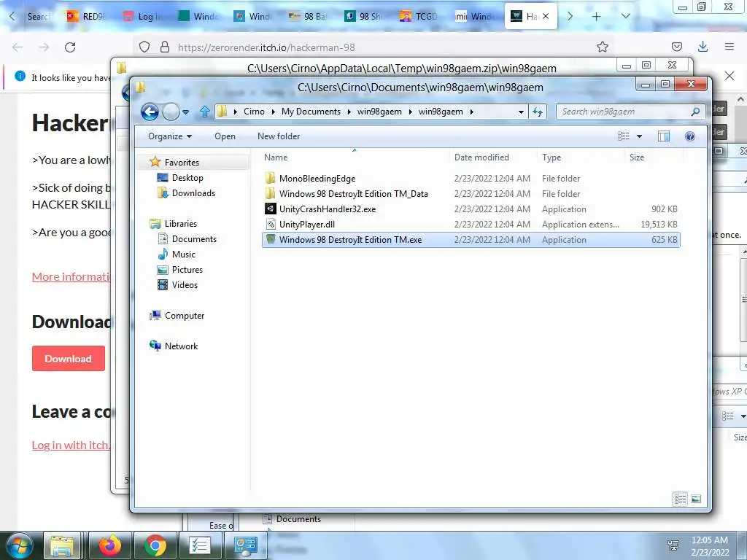Save page to Pocket icon
The width and height of the screenshot is (747, 560).
pos(676,47)
